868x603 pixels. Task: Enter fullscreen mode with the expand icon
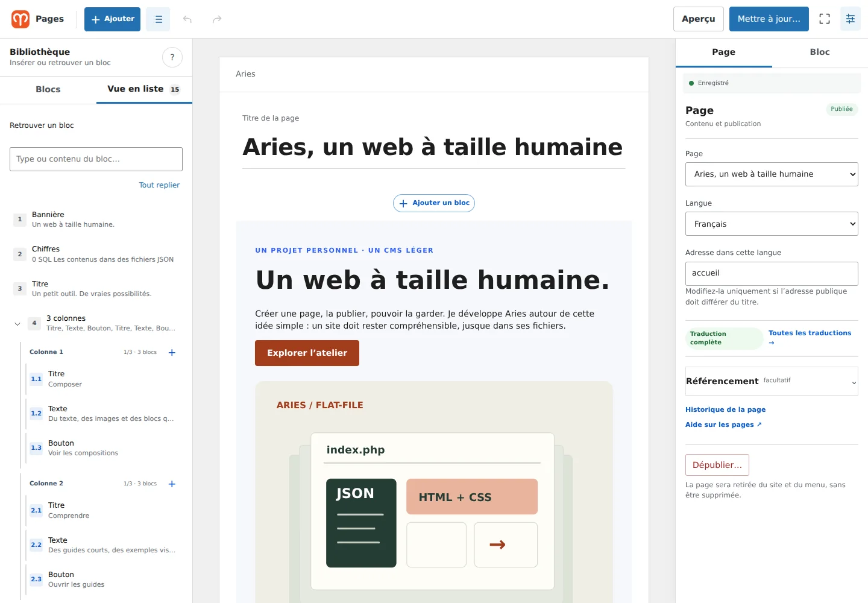pyautogui.click(x=825, y=19)
